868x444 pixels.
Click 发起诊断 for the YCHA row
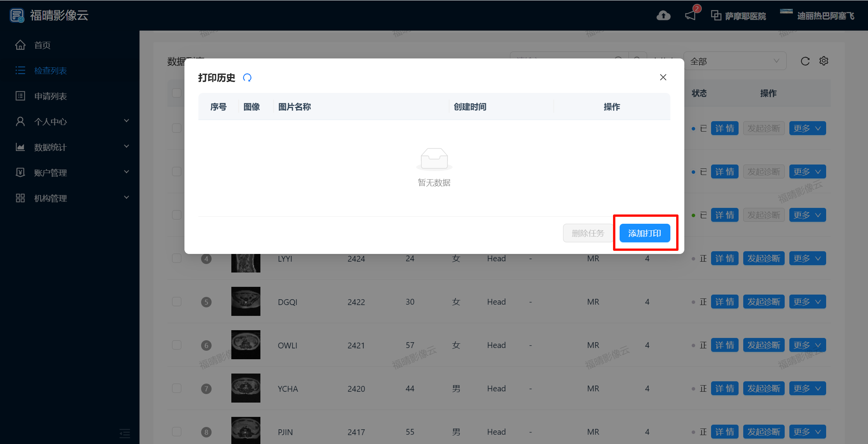763,389
